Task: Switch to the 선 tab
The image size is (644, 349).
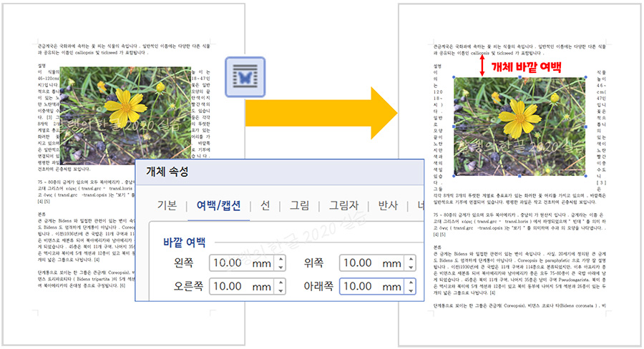Action: [265, 205]
